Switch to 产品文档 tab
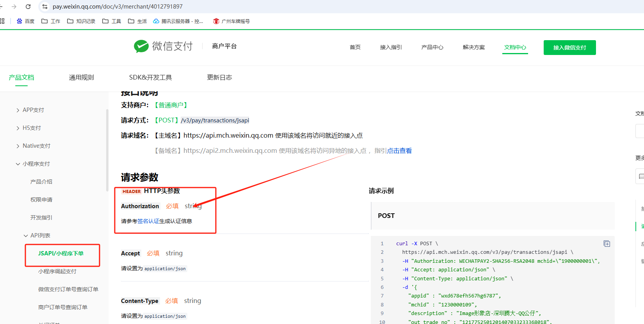The width and height of the screenshot is (644, 324). pos(21,77)
